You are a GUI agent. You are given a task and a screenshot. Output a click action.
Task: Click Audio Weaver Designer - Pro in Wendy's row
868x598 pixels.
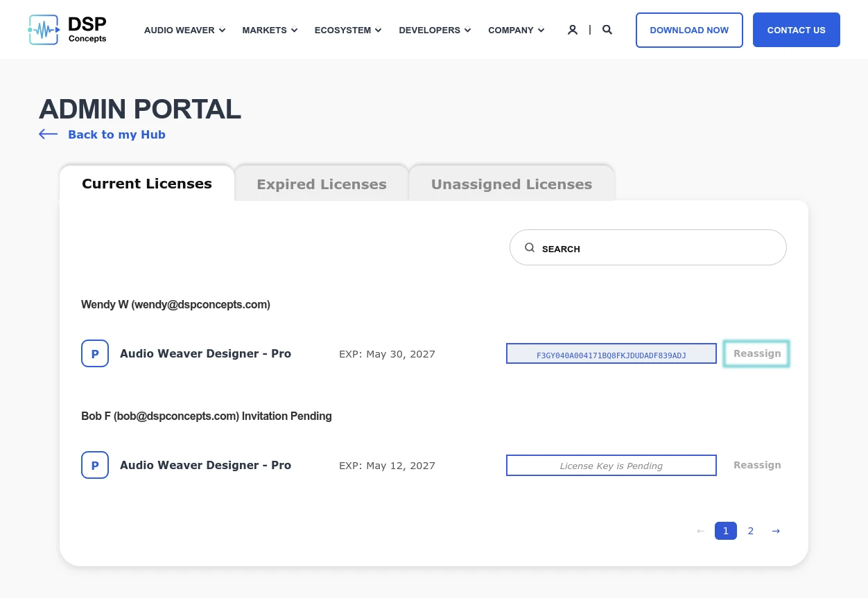coord(205,353)
